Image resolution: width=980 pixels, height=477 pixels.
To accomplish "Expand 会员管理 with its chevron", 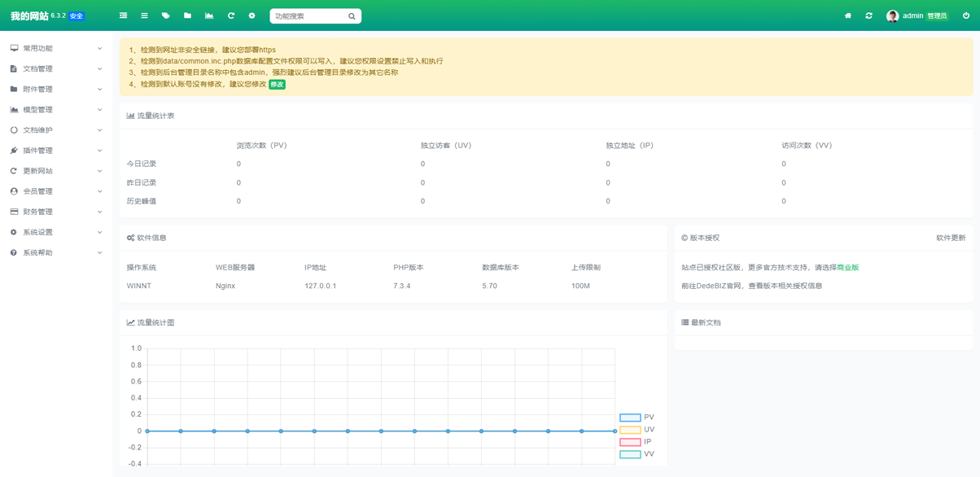I will point(100,191).
